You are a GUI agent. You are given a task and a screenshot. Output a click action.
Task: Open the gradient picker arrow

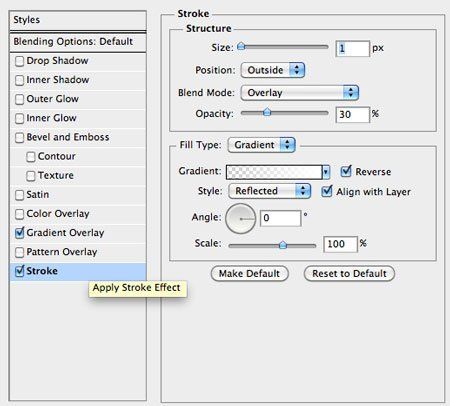pos(326,172)
